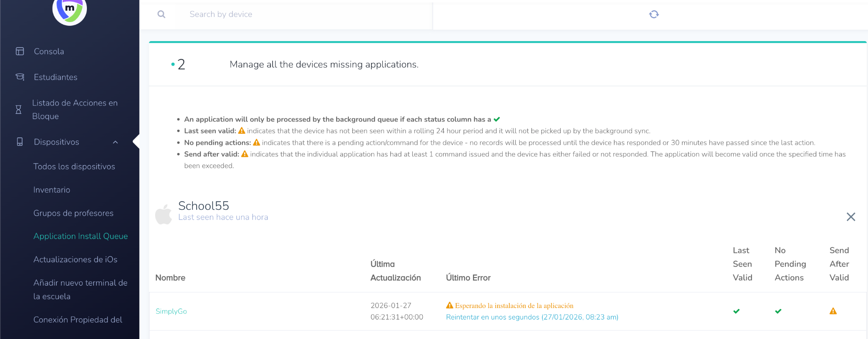The height and width of the screenshot is (339, 868).
Task: Click the refresh sync icon in top bar
Action: pos(654,14)
